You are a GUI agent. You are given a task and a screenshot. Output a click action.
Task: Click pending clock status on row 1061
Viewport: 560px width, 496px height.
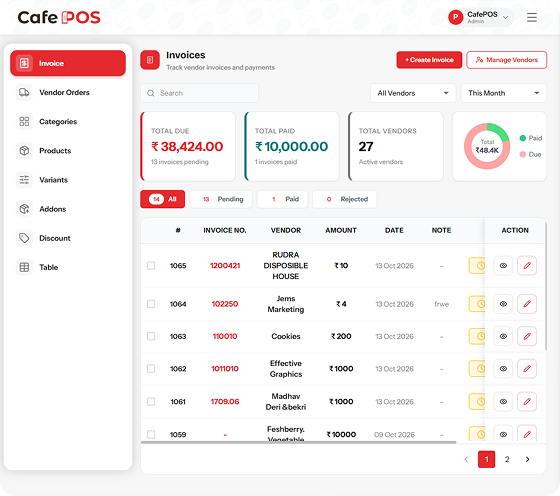[478, 402]
